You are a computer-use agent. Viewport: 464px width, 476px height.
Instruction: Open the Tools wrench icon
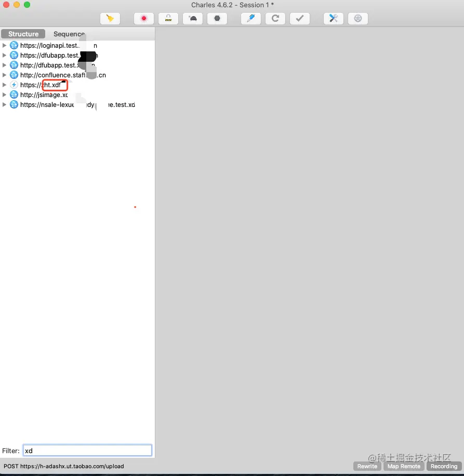pyautogui.click(x=334, y=19)
